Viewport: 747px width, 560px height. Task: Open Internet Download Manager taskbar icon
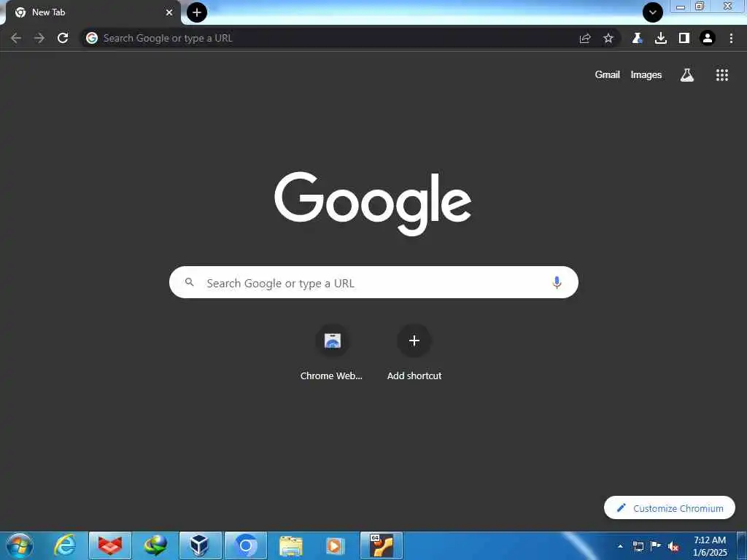point(156,545)
